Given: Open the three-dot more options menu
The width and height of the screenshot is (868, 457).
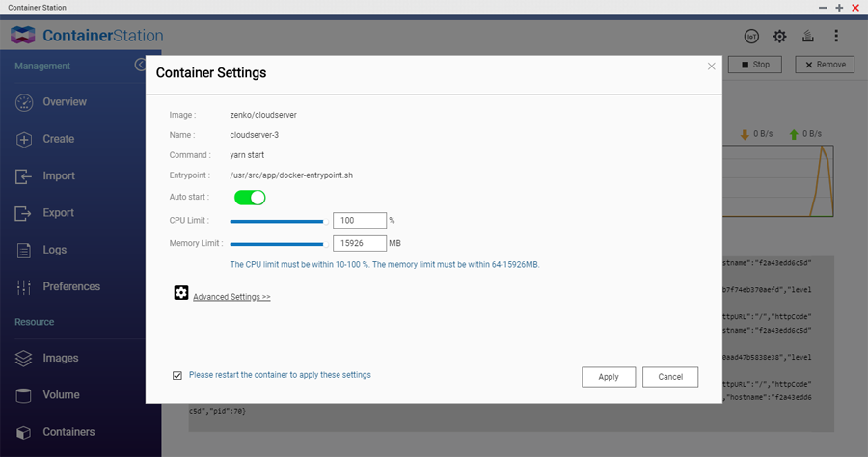Looking at the screenshot, I should [x=836, y=36].
